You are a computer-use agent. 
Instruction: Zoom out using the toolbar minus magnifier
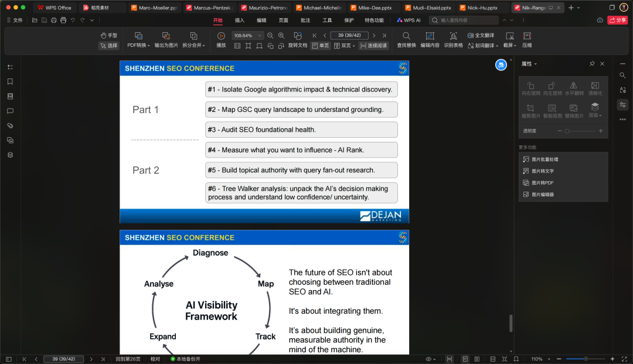pos(270,36)
